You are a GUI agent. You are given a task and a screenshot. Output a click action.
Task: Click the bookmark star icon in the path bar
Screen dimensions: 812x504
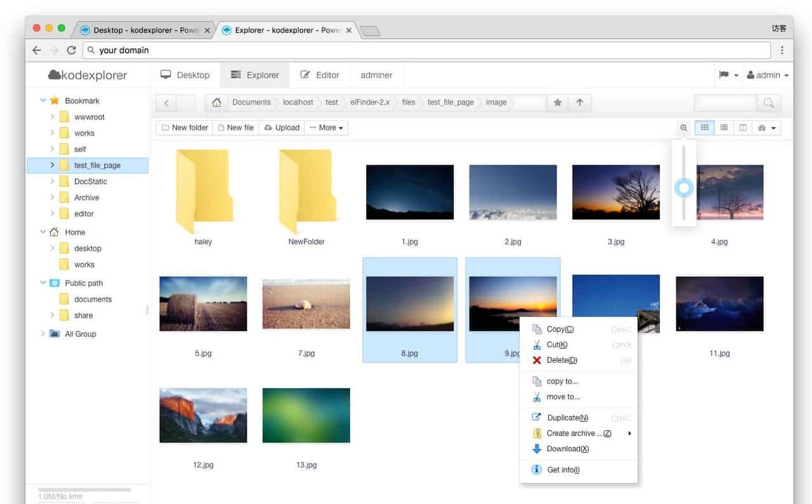pyautogui.click(x=557, y=103)
